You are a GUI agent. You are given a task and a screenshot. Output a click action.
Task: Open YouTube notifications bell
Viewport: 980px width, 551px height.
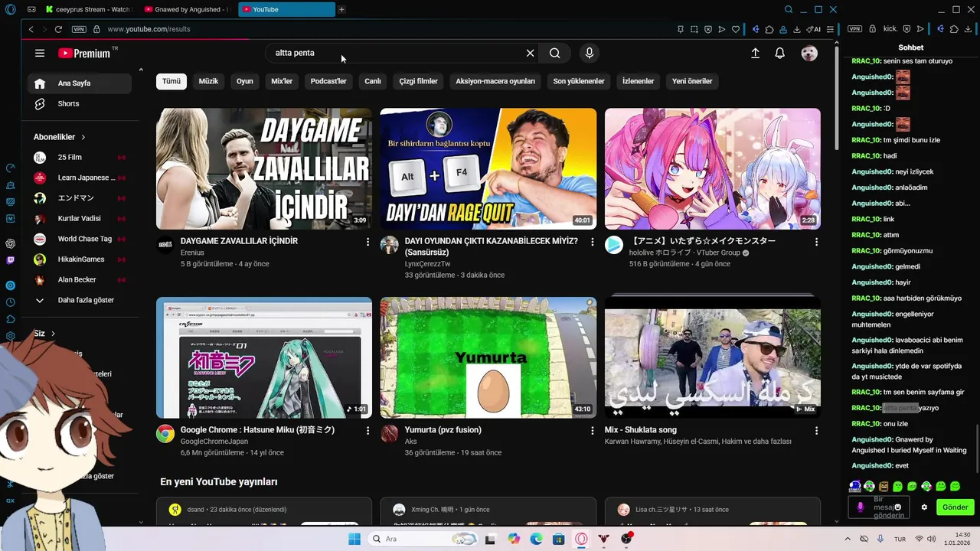(x=779, y=53)
